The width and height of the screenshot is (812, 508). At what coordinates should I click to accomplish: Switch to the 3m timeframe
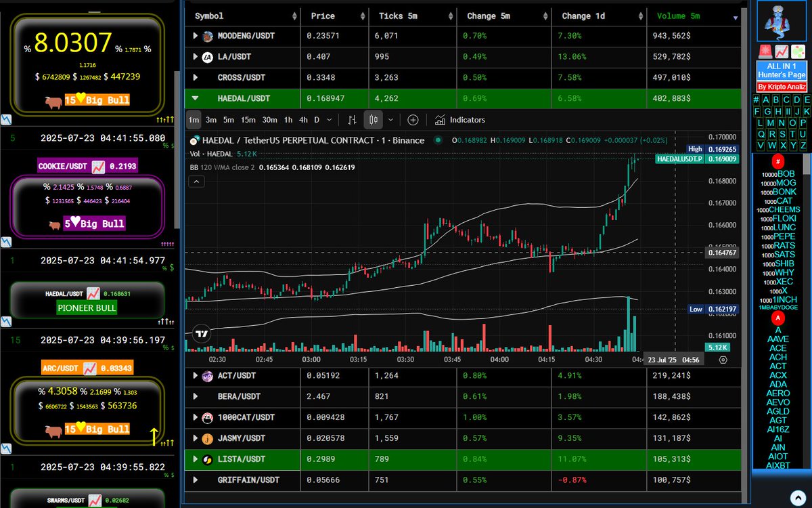pos(211,120)
